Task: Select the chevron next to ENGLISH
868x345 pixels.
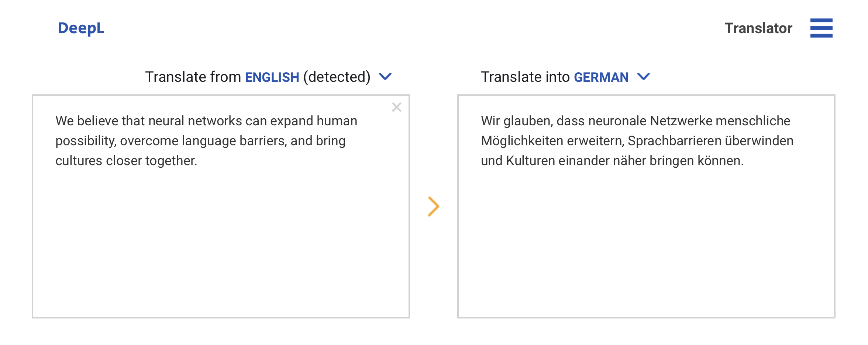Action: coord(386,77)
